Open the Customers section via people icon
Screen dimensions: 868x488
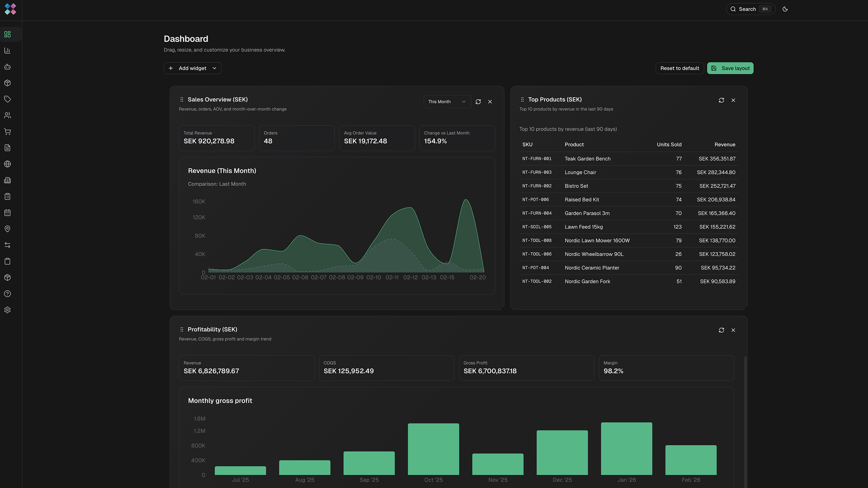coord(7,115)
